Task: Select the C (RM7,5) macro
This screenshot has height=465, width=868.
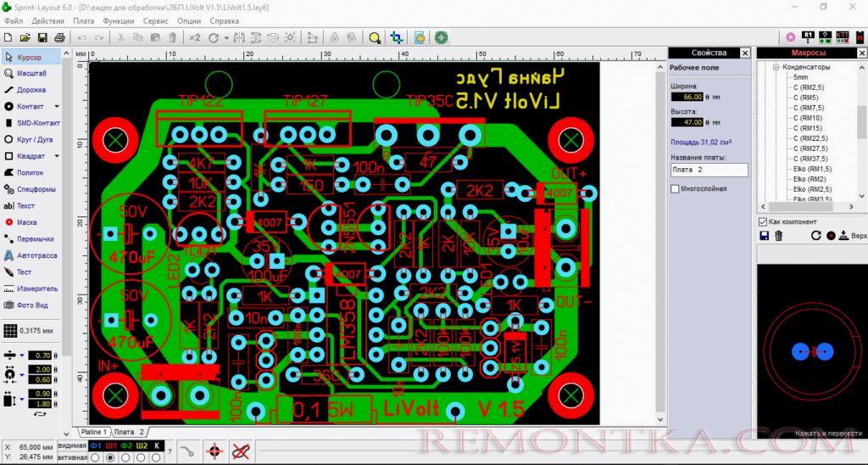Action: pyautogui.click(x=808, y=108)
